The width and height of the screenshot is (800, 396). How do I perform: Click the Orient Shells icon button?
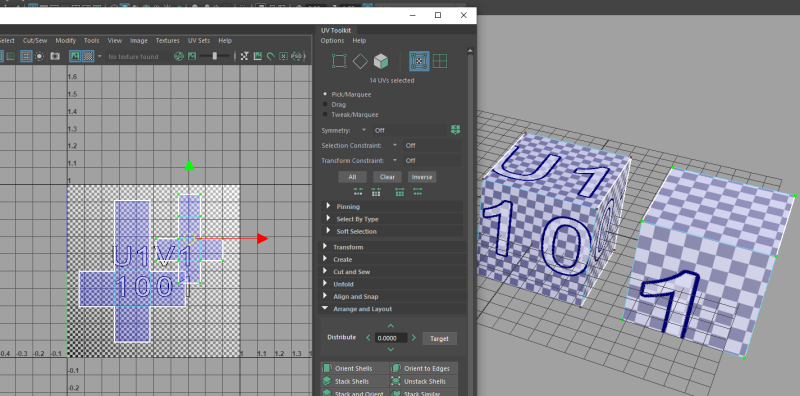(355, 368)
